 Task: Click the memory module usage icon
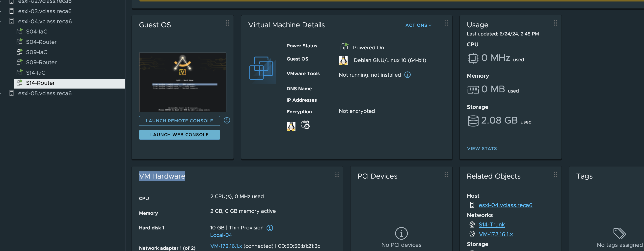(473, 89)
